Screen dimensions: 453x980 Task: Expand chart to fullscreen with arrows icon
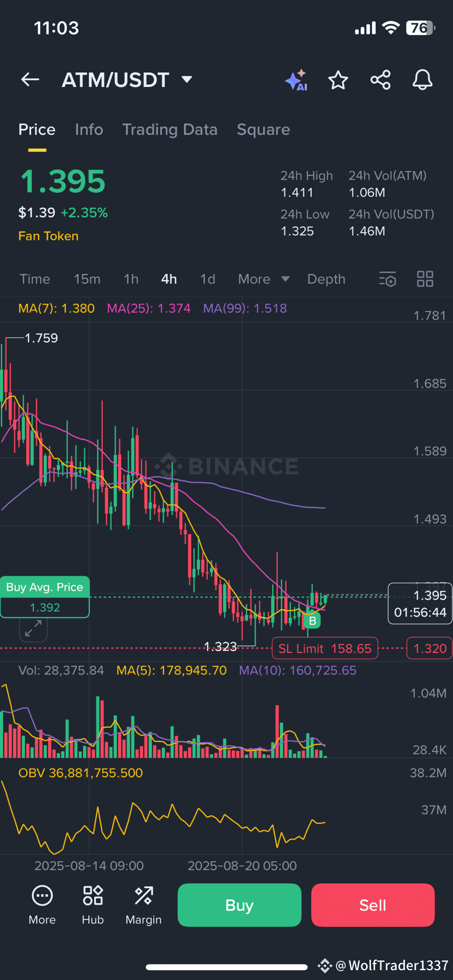coord(33,629)
